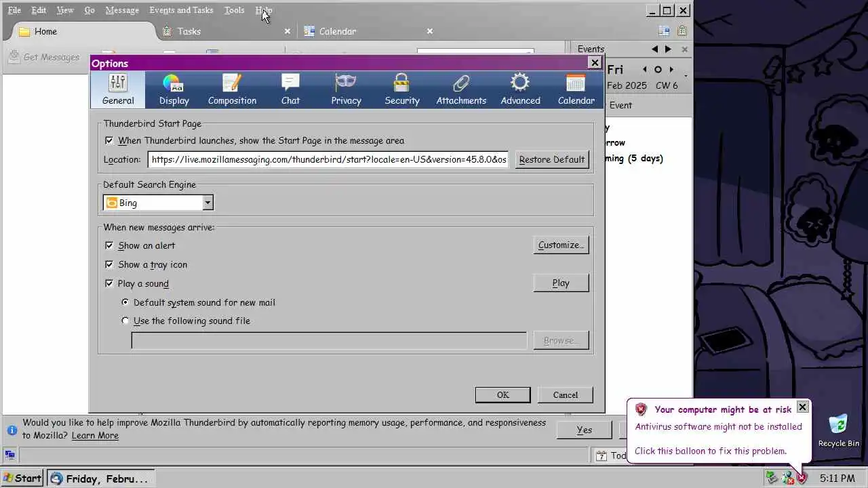
Task: Open the View menu
Action: pos(65,10)
